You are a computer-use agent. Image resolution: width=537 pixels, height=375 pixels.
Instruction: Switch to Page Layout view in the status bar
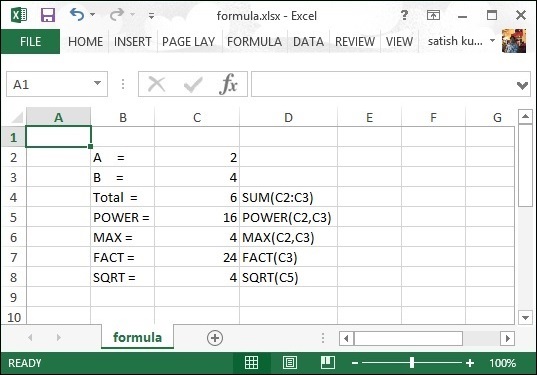click(x=290, y=363)
